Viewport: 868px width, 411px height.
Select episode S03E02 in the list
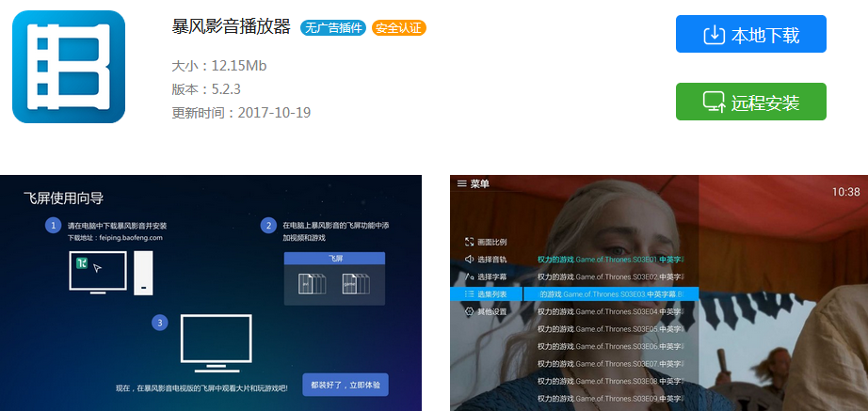point(611,277)
